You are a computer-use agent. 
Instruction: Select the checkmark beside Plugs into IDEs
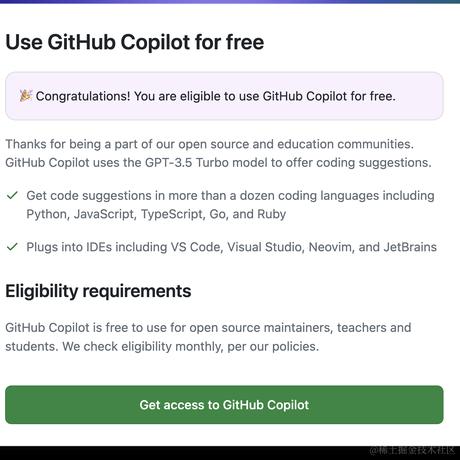coord(12,247)
